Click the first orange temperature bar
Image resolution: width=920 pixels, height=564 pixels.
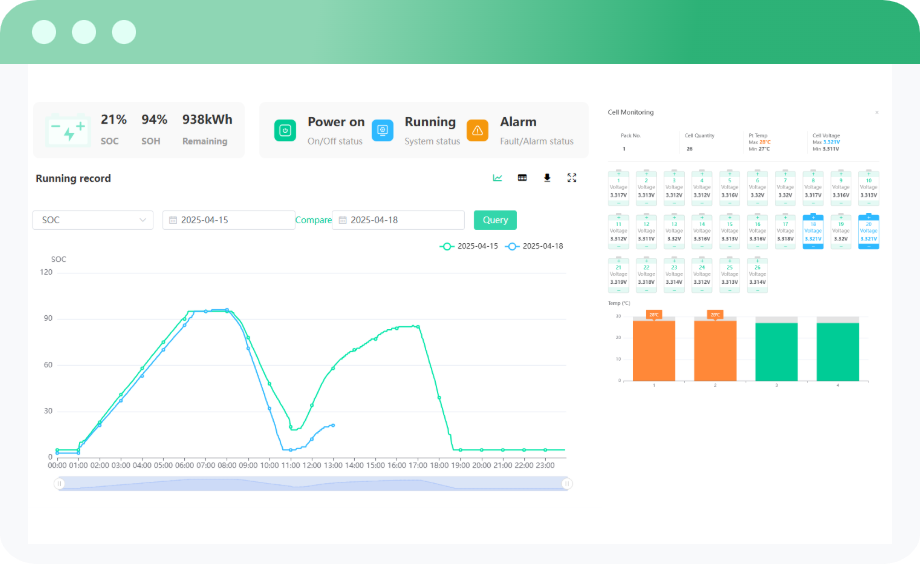[654, 350]
